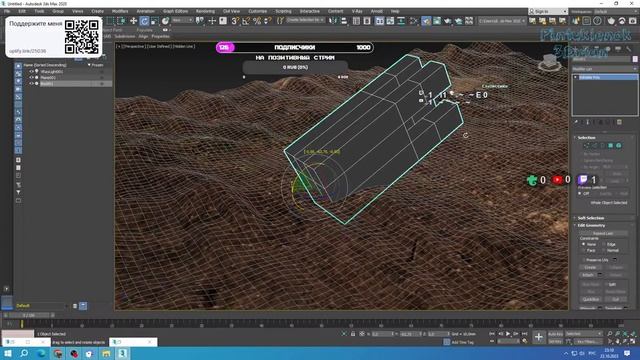Toggle the Percent Snap tool
Image resolution: width=640 pixels, height=360 pixels.
click(257, 21)
